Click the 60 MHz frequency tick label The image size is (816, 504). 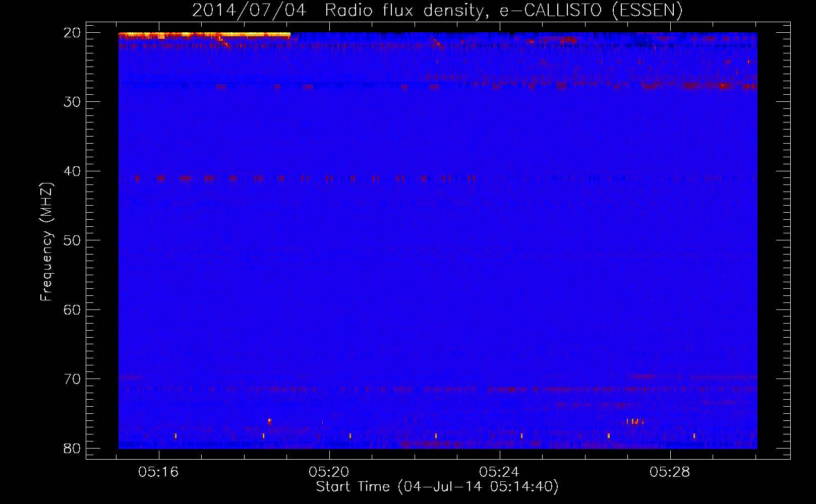click(x=72, y=309)
